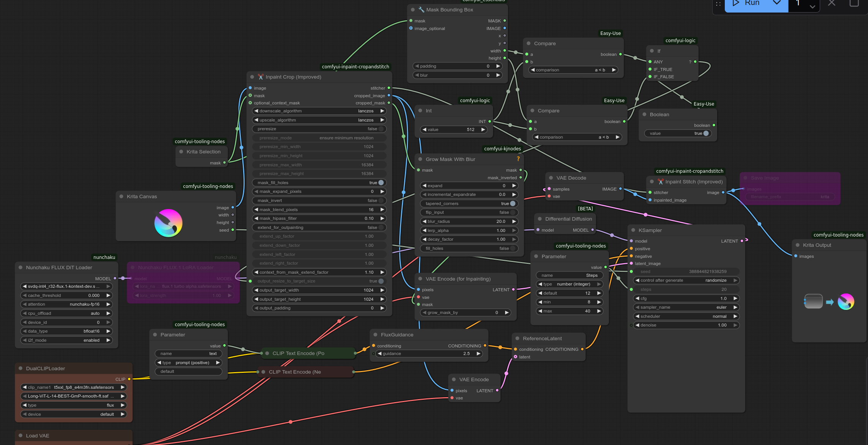Click the collapse dot on Mask Bounding Box
This screenshot has height=445, width=868.
pyautogui.click(x=413, y=10)
